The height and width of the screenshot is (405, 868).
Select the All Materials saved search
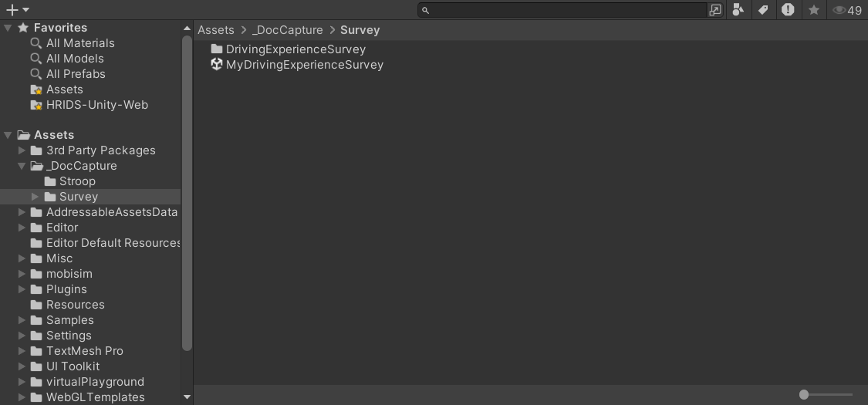coord(80,43)
